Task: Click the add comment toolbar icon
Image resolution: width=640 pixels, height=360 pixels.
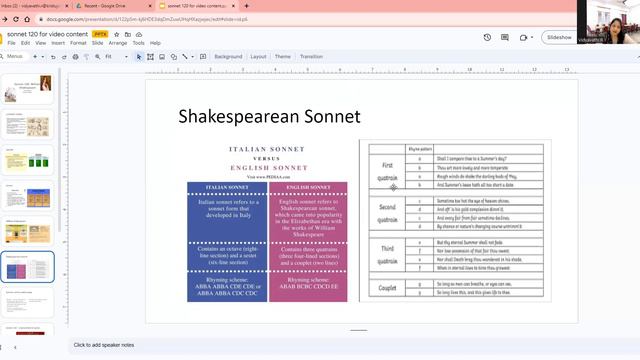Action: [203, 57]
